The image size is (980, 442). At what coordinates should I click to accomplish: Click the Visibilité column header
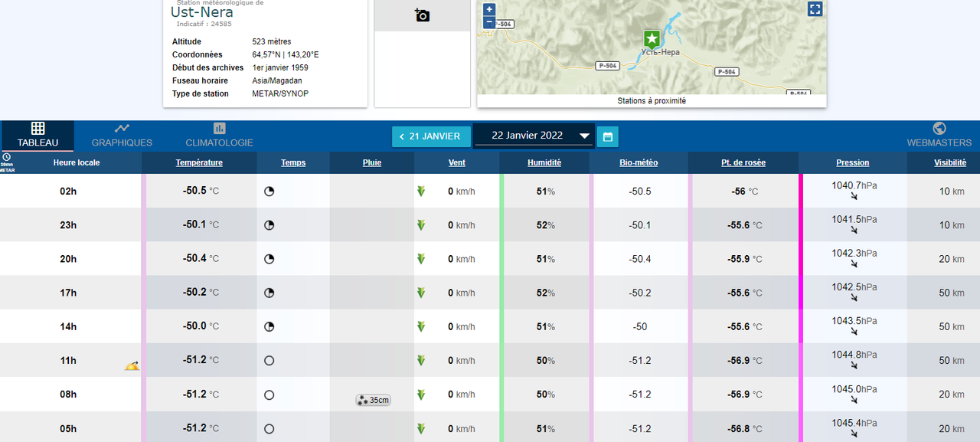point(950,162)
